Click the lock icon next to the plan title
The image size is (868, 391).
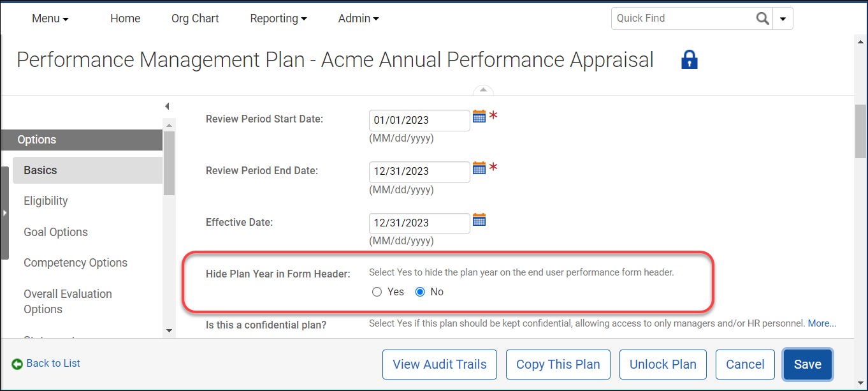click(x=689, y=59)
